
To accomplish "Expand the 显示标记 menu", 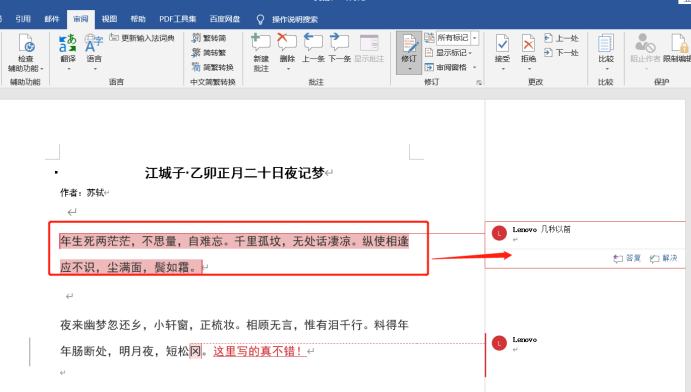I will [449, 53].
